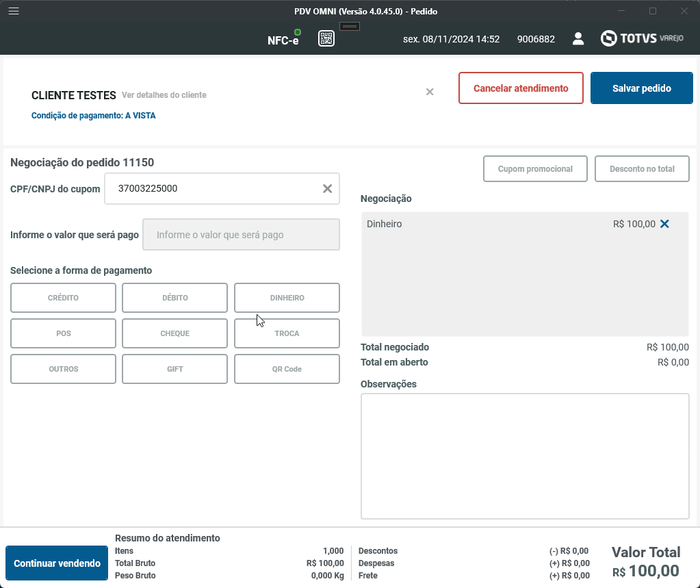The height and width of the screenshot is (588, 700).
Task: Maximize the PDV OMNI window
Action: (x=653, y=11)
